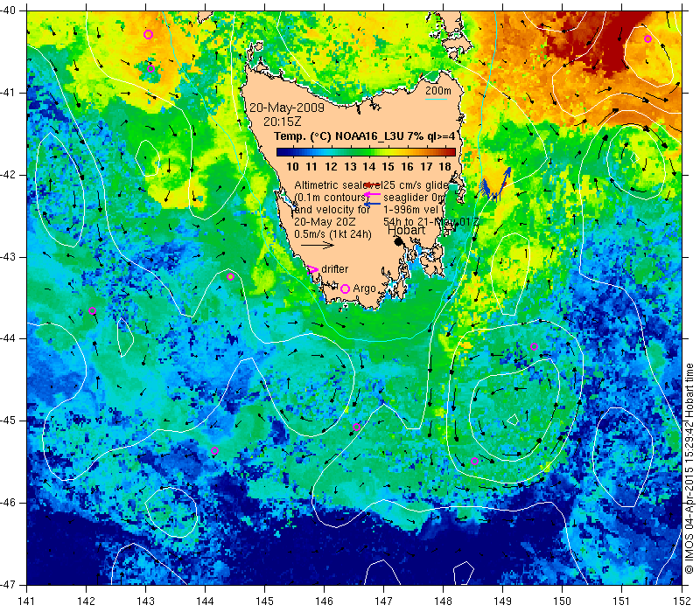
Task: Click Argo float circle near 144.4°E, 43.2°S
Action: (230, 276)
